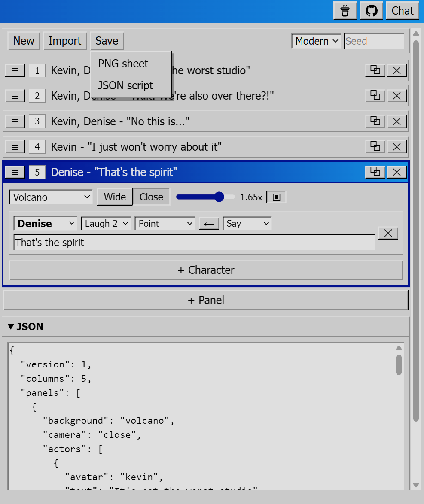This screenshot has width=424, height=504.
Task: Open the Denise character dropdown
Action: click(46, 223)
